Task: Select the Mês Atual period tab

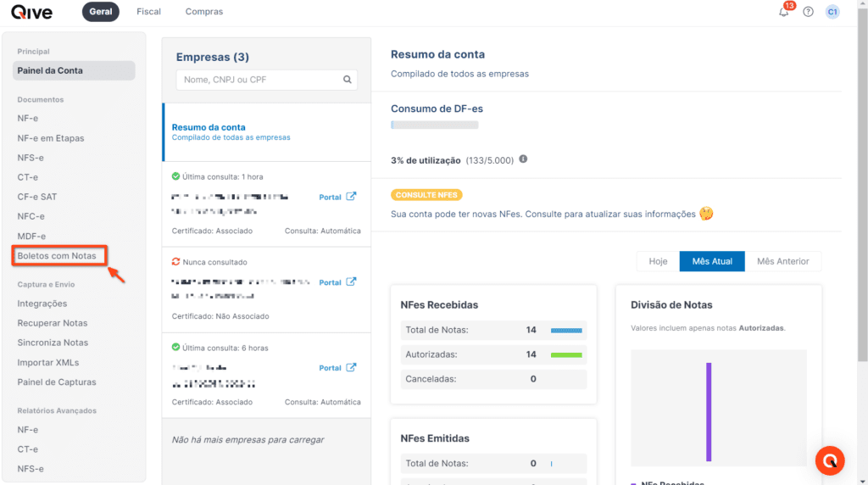Action: click(712, 261)
